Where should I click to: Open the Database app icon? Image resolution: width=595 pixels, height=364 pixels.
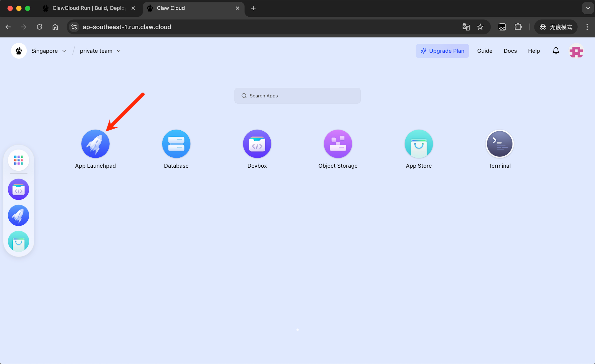pos(176,144)
